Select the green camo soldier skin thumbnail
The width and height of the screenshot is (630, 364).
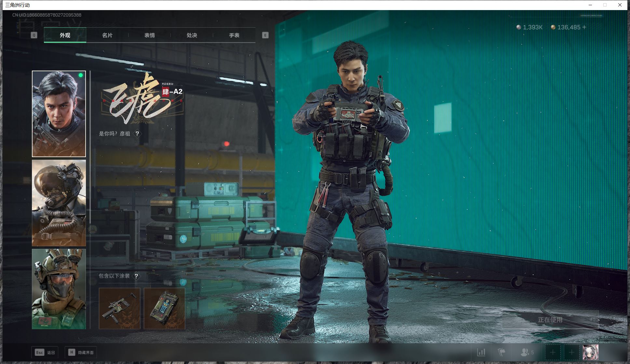(x=59, y=289)
